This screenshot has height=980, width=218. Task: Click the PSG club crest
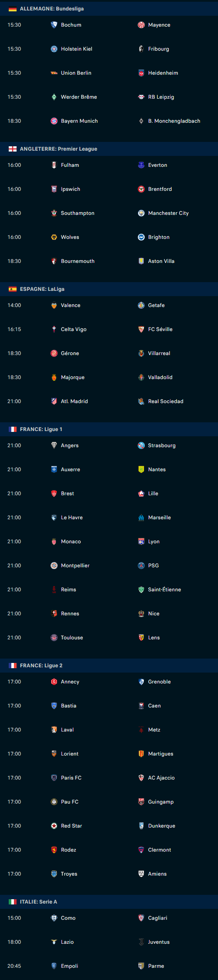point(141,566)
